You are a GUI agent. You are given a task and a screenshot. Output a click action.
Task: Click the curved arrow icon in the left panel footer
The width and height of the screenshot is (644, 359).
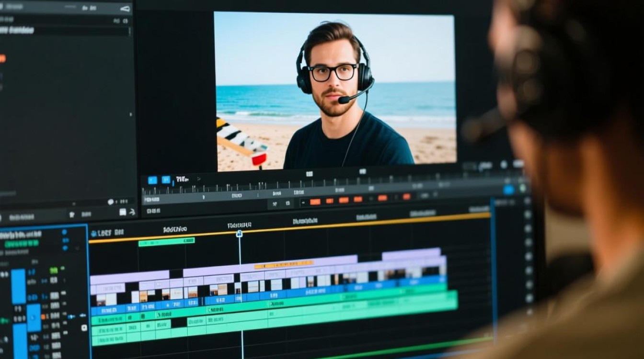132,212
